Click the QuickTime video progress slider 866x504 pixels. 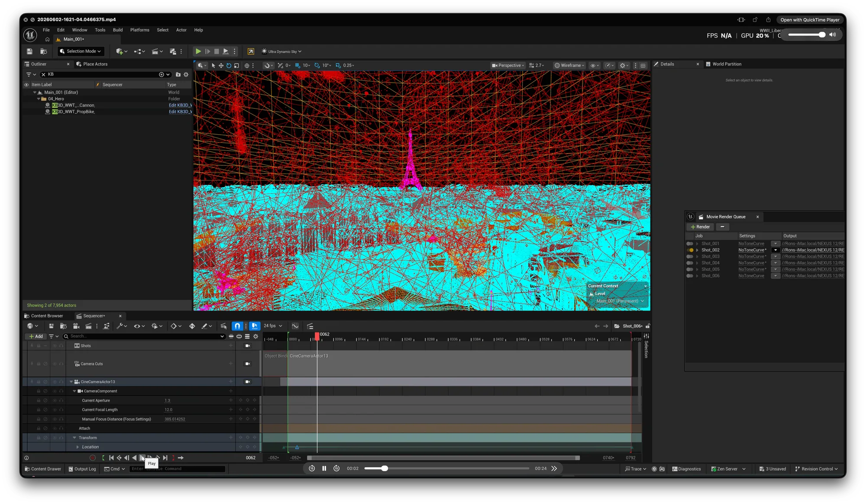point(446,468)
